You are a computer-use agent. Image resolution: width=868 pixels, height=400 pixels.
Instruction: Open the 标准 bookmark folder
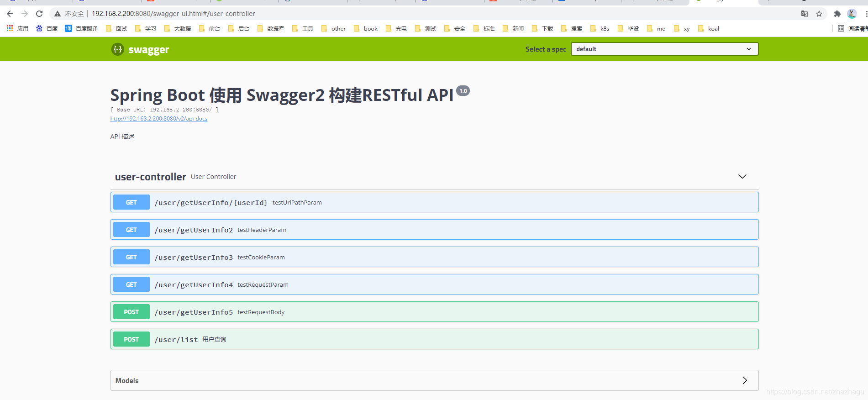[x=484, y=28]
